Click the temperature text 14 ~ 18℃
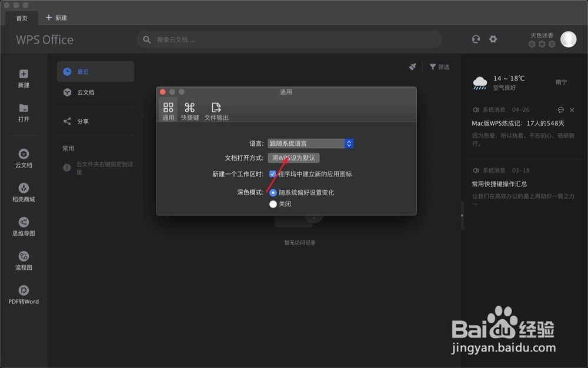Viewport: 588px width, 368px height. pyautogui.click(x=509, y=78)
